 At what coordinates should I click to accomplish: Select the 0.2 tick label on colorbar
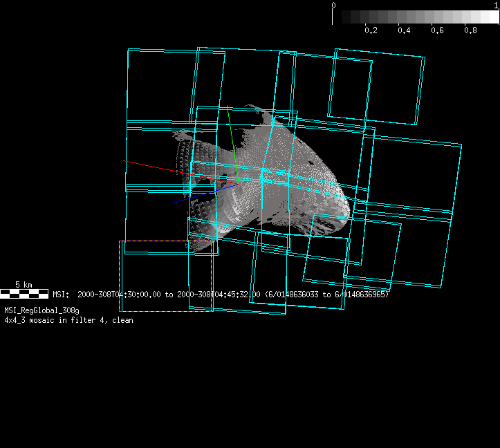371,30
